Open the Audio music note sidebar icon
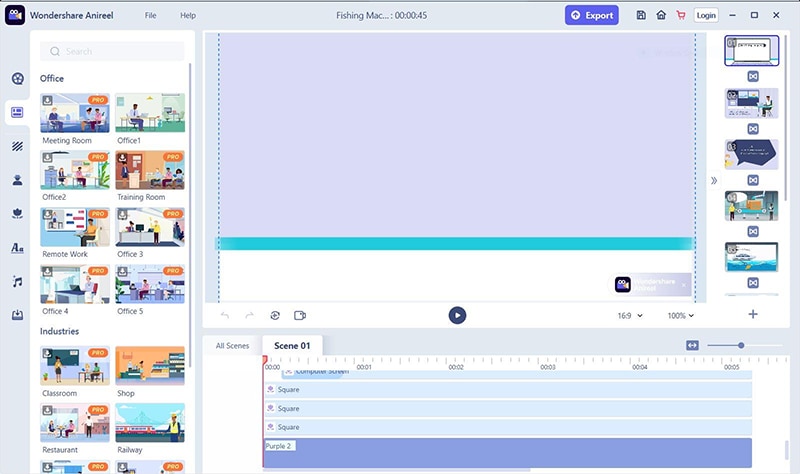The height and width of the screenshot is (474, 800). coord(17,281)
